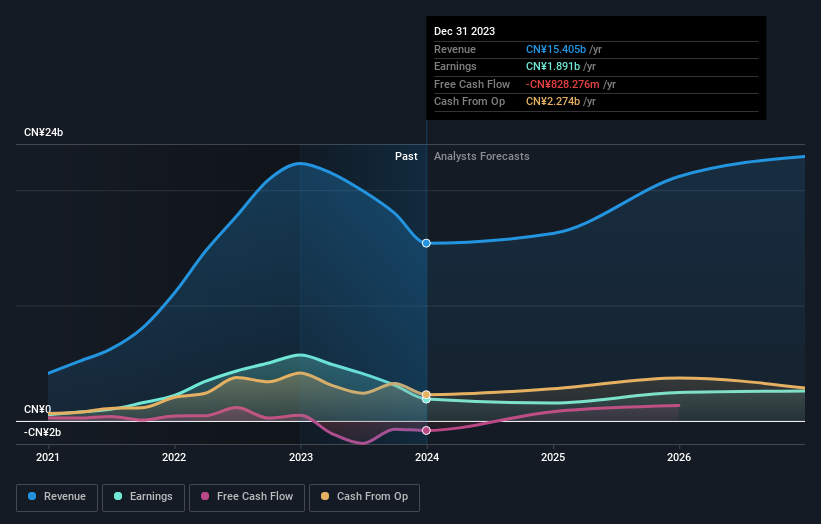This screenshot has height=524, width=821.
Task: Click the -CN¥2b y-axis label
Action: (42, 432)
